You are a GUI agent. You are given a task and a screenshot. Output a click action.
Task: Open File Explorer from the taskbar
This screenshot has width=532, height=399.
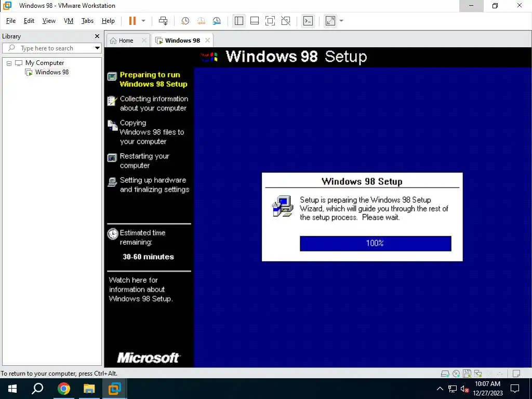tap(89, 389)
